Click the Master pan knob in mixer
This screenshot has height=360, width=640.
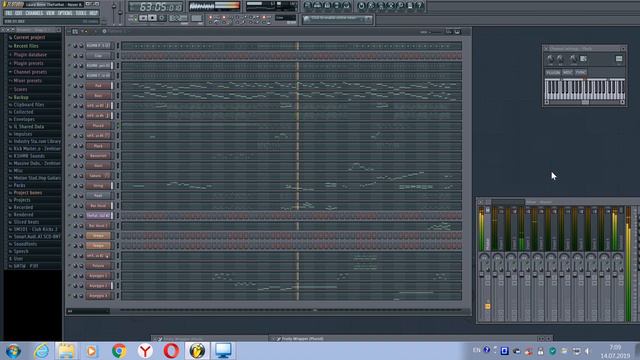(x=484, y=258)
